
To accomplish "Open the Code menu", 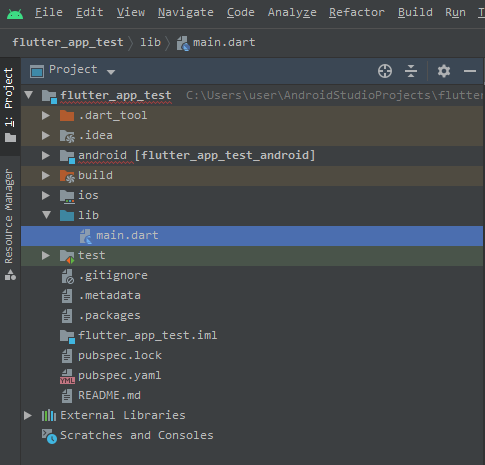I will pyautogui.click(x=241, y=12).
